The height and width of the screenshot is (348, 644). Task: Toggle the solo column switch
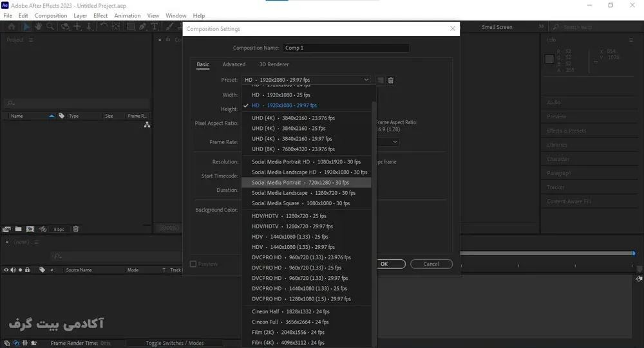click(20, 270)
